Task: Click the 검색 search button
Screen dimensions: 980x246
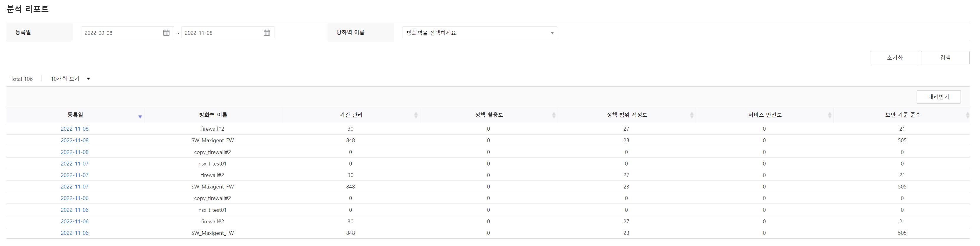Action: click(946, 58)
